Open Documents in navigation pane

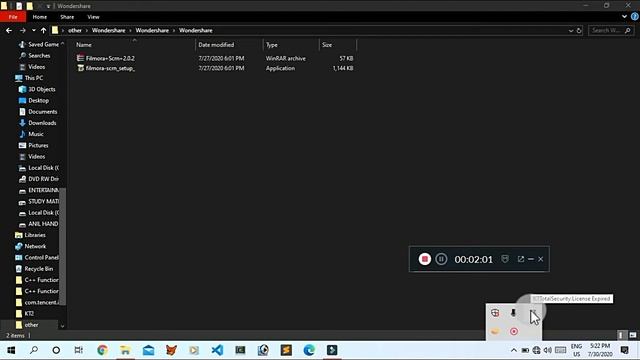pos(38,111)
